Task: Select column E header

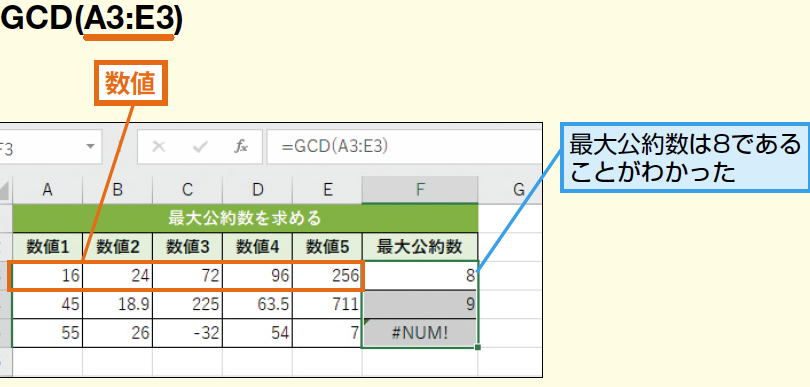Action: (327, 190)
